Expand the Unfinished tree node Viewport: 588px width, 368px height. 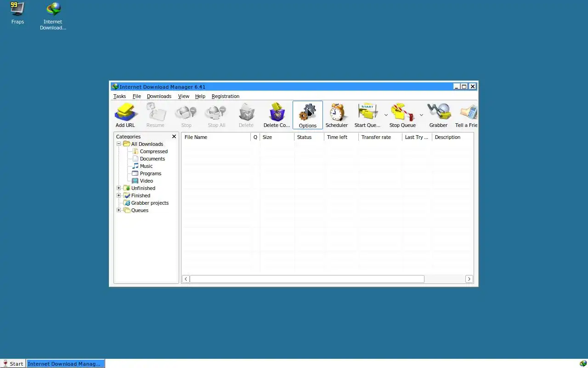pos(119,188)
